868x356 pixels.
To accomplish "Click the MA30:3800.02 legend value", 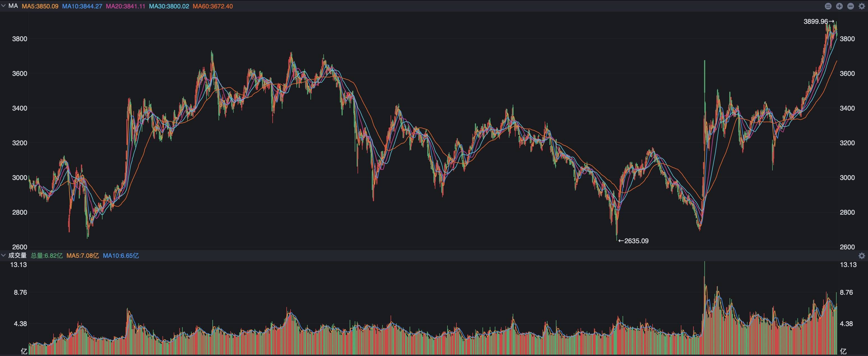I will (x=169, y=6).
